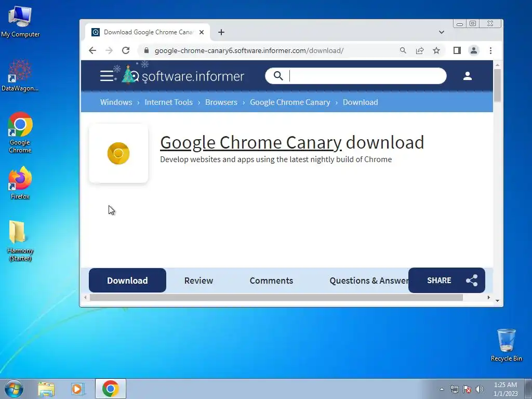This screenshot has width=532, height=399.
Task: Select the Firefox desktop shortcut
Action: (x=20, y=183)
